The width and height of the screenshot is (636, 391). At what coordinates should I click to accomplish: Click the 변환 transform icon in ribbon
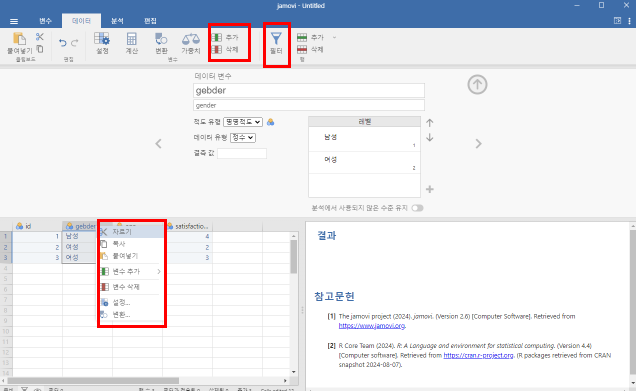click(x=161, y=43)
